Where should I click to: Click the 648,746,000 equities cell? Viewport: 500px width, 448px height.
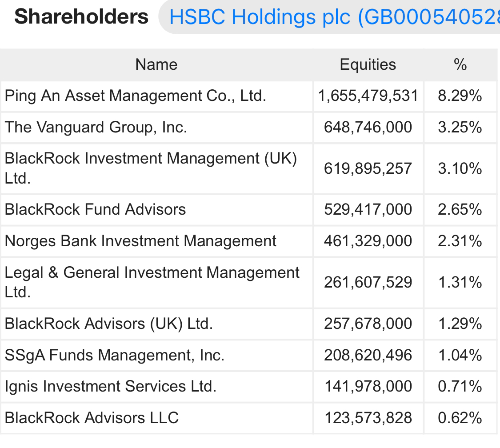tap(368, 128)
